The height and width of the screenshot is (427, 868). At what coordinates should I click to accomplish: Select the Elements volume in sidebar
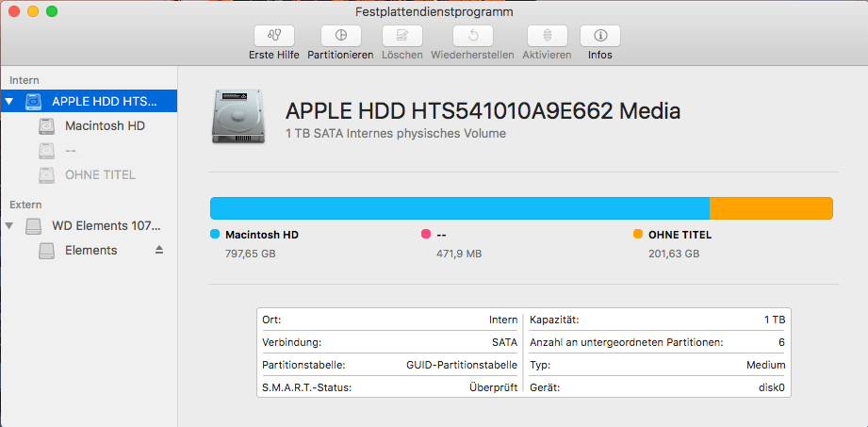click(89, 251)
